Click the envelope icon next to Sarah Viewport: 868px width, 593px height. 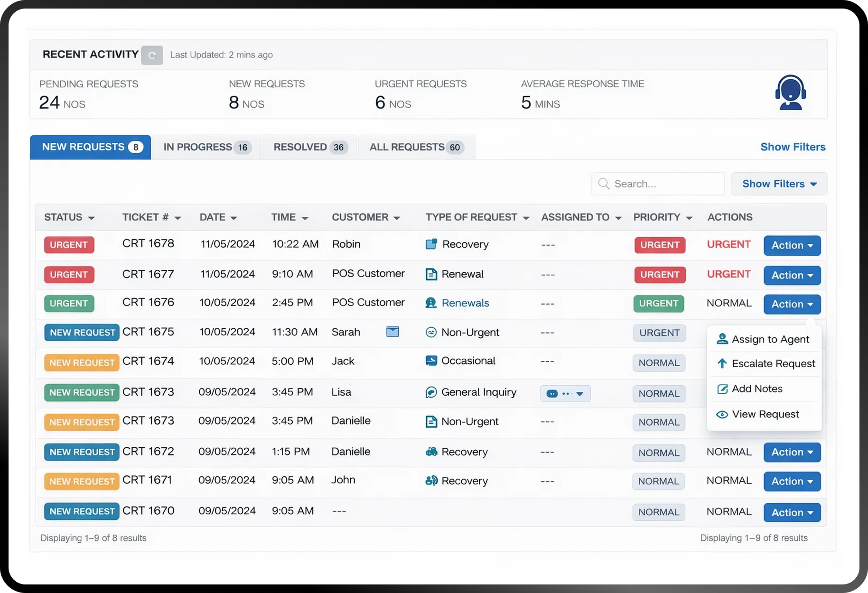coord(392,332)
